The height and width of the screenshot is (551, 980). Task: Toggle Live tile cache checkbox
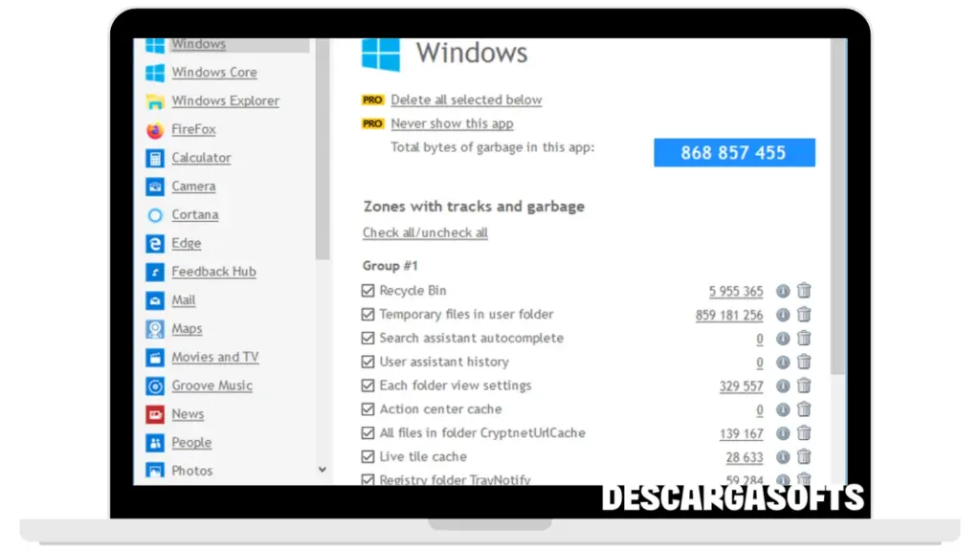point(368,456)
